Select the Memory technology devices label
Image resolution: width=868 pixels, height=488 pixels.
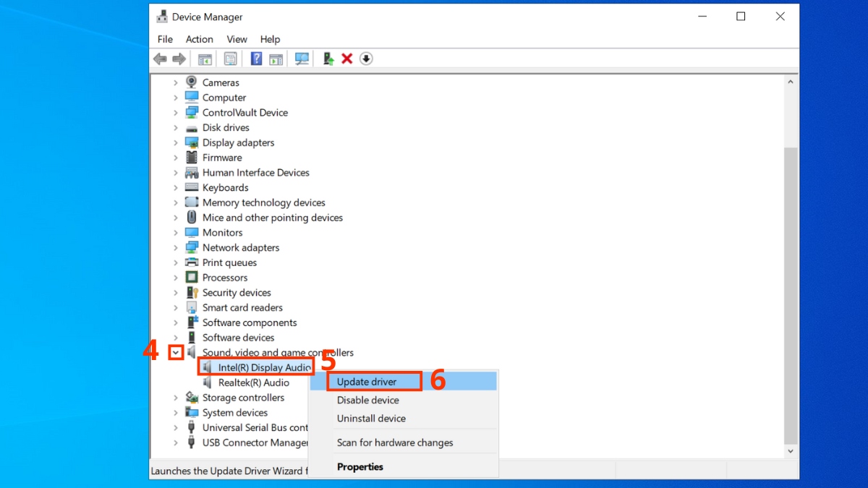[264, 202]
